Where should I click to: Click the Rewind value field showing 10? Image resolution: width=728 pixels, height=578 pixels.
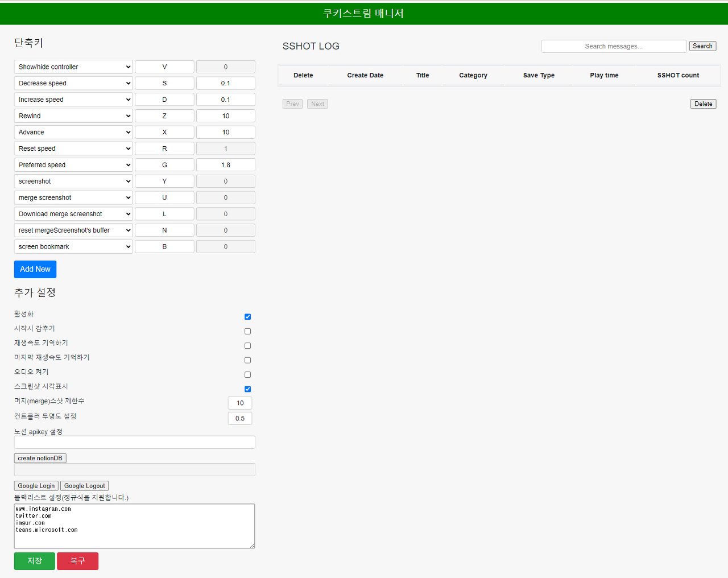click(x=226, y=116)
